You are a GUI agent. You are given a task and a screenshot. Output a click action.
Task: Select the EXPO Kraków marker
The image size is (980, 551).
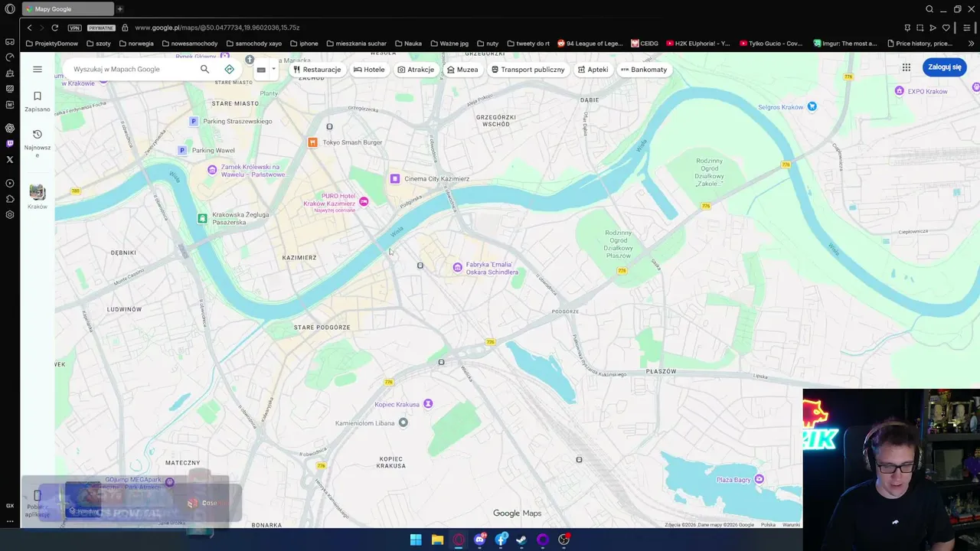[900, 91]
